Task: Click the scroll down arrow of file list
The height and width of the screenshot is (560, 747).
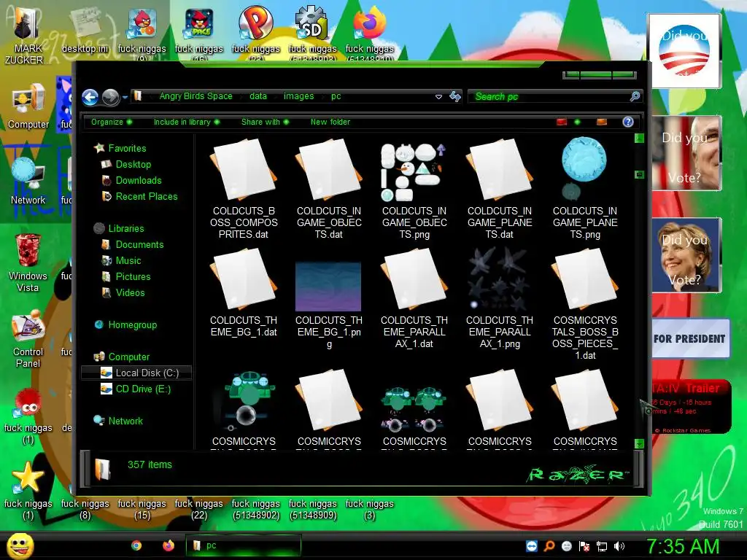Action: tap(639, 444)
